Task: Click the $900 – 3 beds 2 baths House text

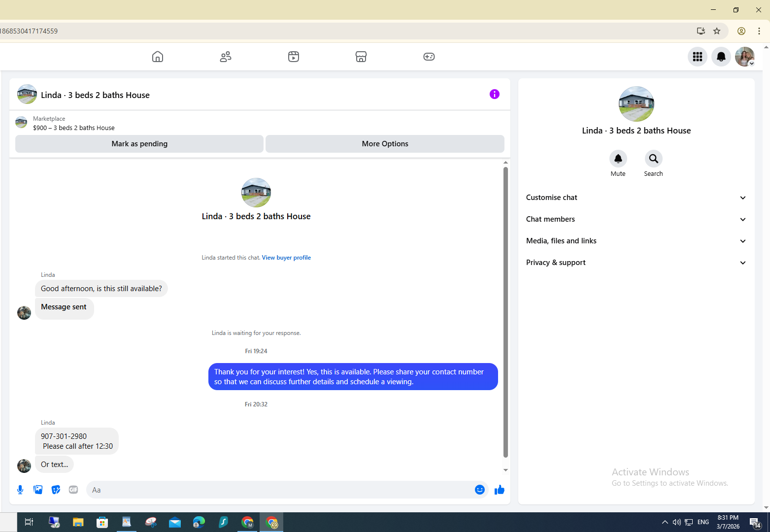Action: pos(74,128)
